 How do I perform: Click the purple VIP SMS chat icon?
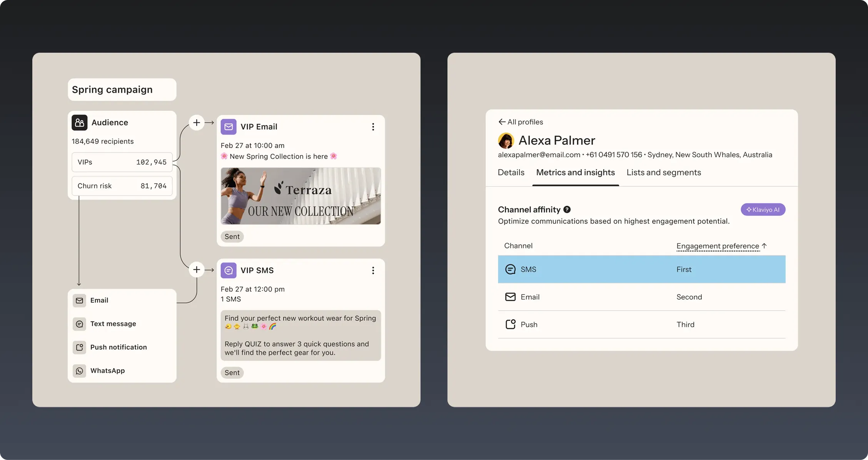tap(228, 270)
